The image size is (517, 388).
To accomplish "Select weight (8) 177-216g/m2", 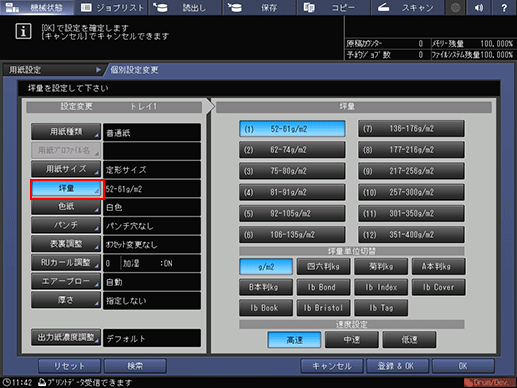I will pyautogui.click(x=411, y=150).
